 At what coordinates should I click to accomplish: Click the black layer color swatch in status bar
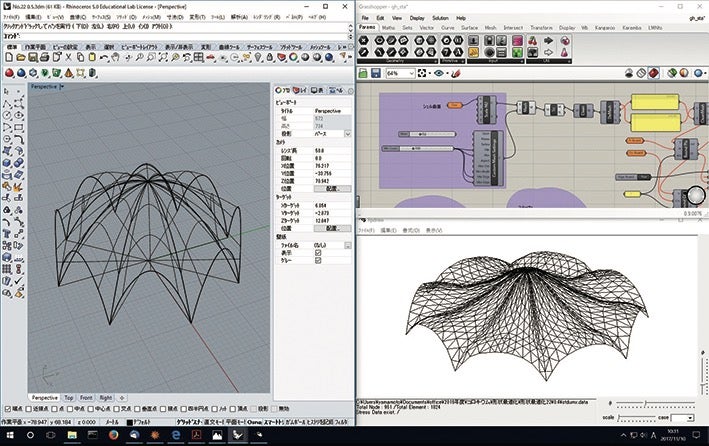pyautogui.click(x=130, y=422)
